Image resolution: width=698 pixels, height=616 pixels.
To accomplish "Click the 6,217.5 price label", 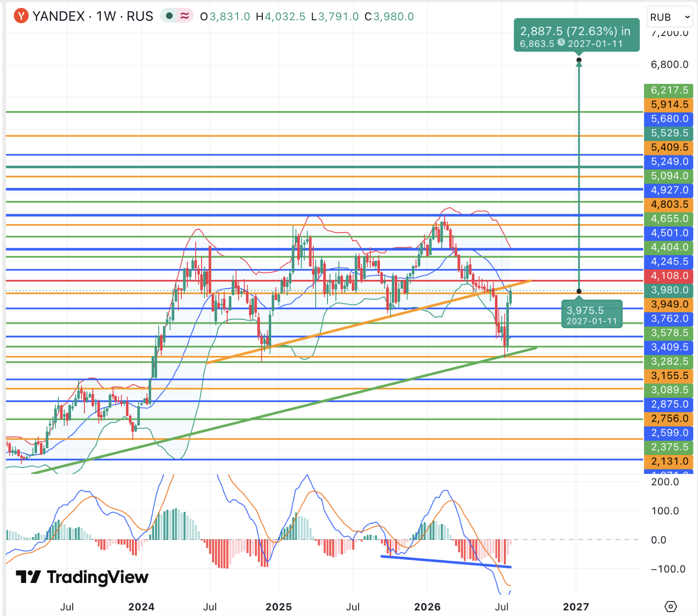I will point(669,90).
